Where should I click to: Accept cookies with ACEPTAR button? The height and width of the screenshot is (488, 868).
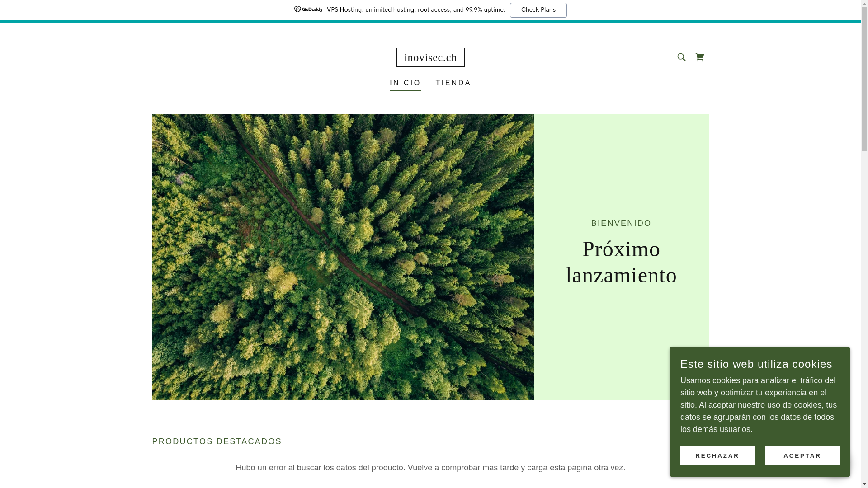point(802,455)
